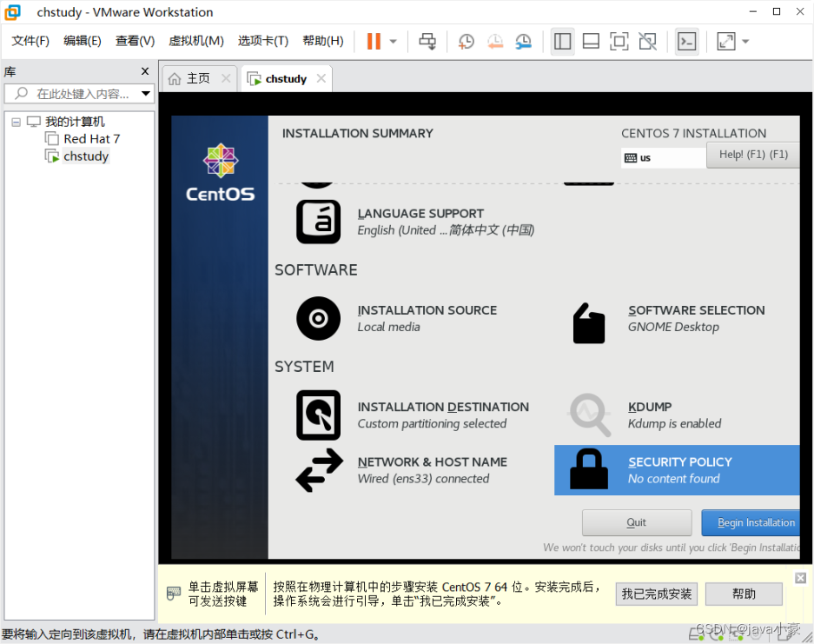The image size is (814, 644).
Task: Open the 编辑(E) menu
Action: click(x=82, y=41)
